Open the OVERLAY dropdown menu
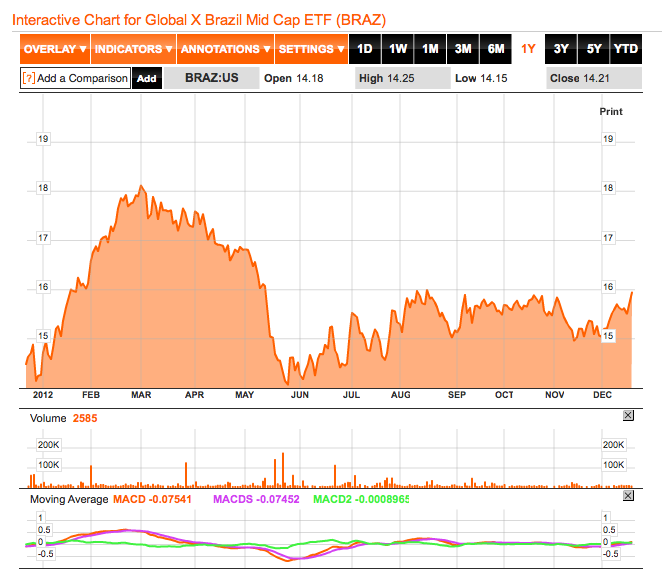669x586 pixels. point(55,49)
